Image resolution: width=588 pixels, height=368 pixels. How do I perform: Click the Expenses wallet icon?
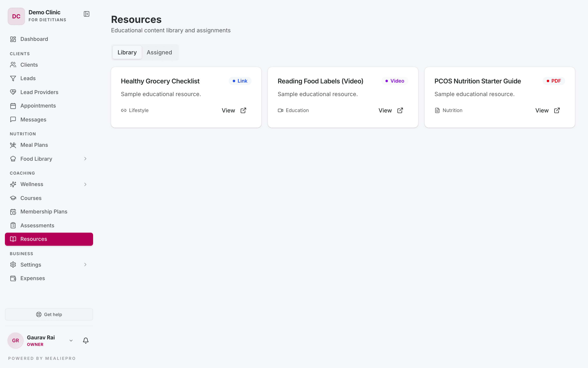(x=13, y=278)
